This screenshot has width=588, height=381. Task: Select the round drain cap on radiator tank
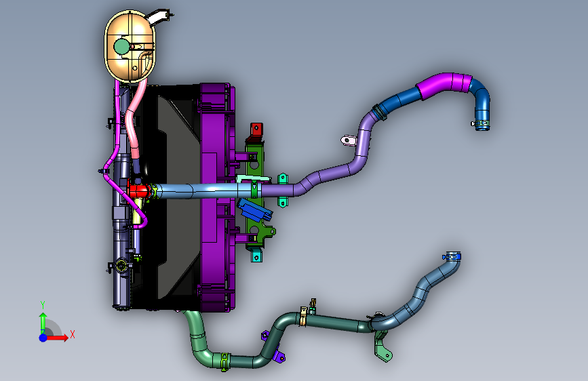tap(121, 265)
